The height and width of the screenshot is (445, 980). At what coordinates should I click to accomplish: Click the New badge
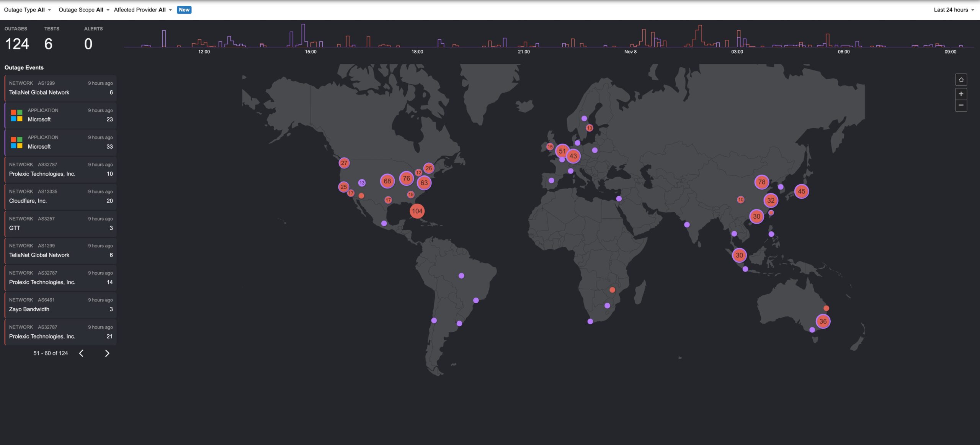point(184,10)
